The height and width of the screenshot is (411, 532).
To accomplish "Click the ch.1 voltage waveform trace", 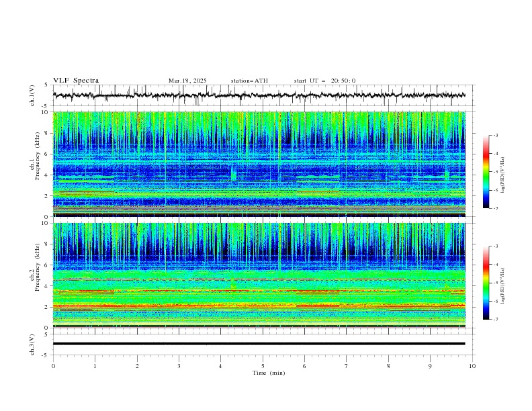I will (x=259, y=95).
